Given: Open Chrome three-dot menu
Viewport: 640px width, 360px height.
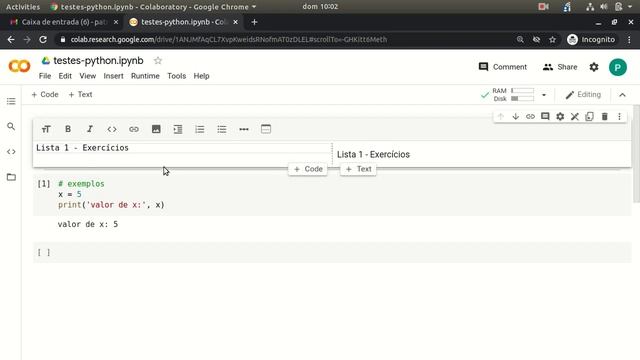Looking at the screenshot, I should [629, 40].
